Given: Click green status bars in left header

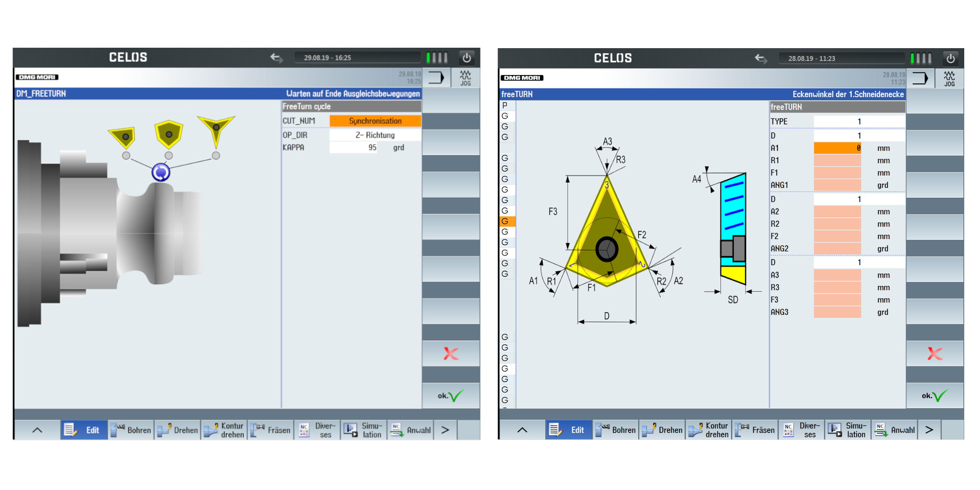Looking at the screenshot, I should (437, 58).
